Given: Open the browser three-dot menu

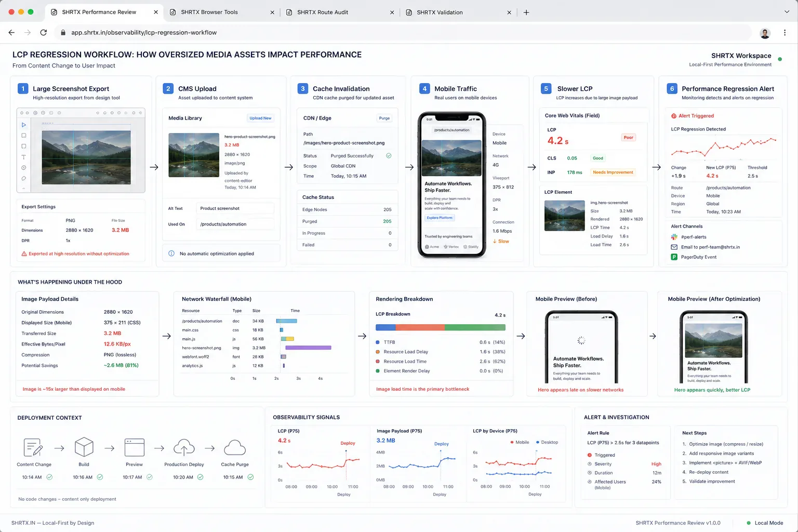Looking at the screenshot, I should click(x=784, y=32).
